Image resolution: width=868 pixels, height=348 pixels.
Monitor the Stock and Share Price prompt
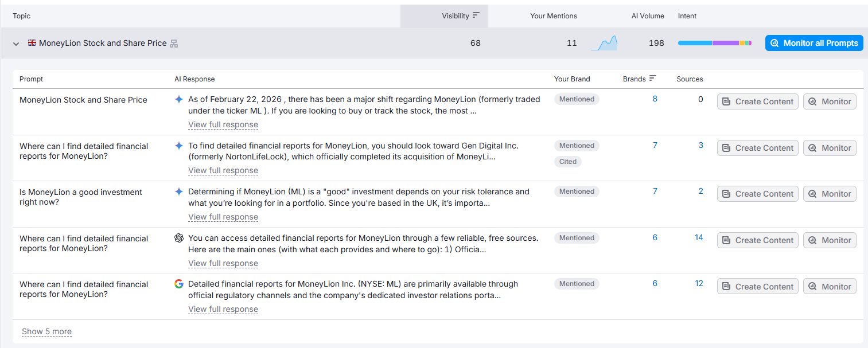tap(830, 101)
